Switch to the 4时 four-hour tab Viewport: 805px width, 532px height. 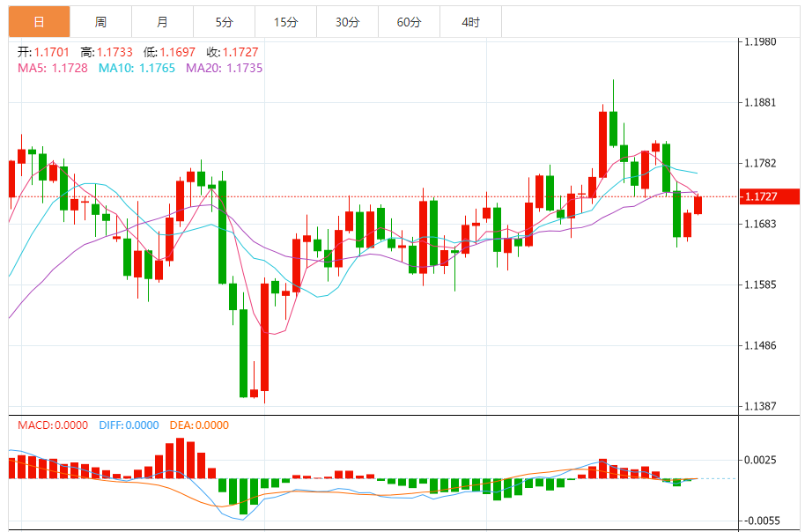click(x=471, y=22)
